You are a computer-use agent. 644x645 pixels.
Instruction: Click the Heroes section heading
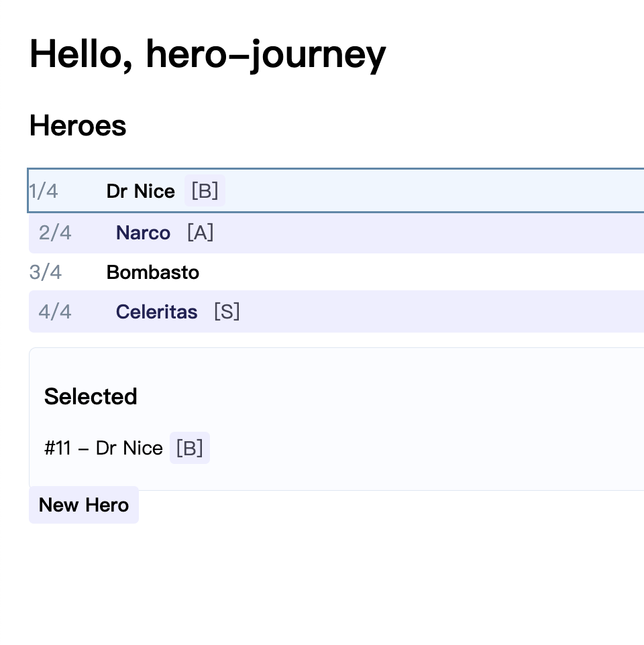pos(78,126)
